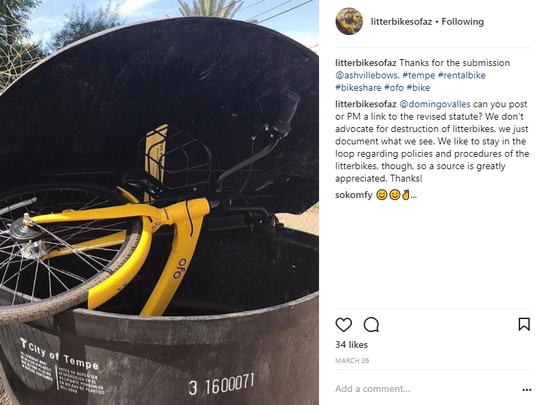The width and height of the screenshot is (540, 405).
Task: Toggle the Following button
Action: 463,22
